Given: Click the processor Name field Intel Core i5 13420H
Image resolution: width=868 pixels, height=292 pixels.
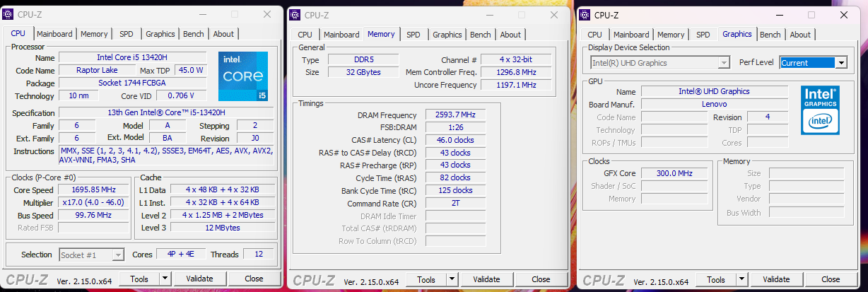Looking at the screenshot, I should (133, 57).
